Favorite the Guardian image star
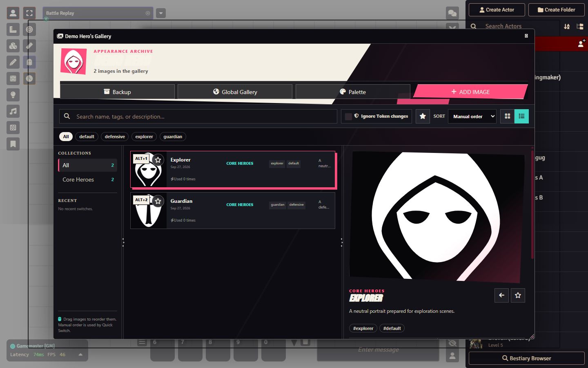The height and width of the screenshot is (368, 588). [158, 201]
